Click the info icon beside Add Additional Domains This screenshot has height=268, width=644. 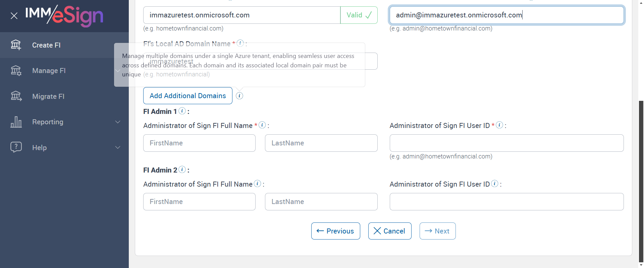coord(239,96)
